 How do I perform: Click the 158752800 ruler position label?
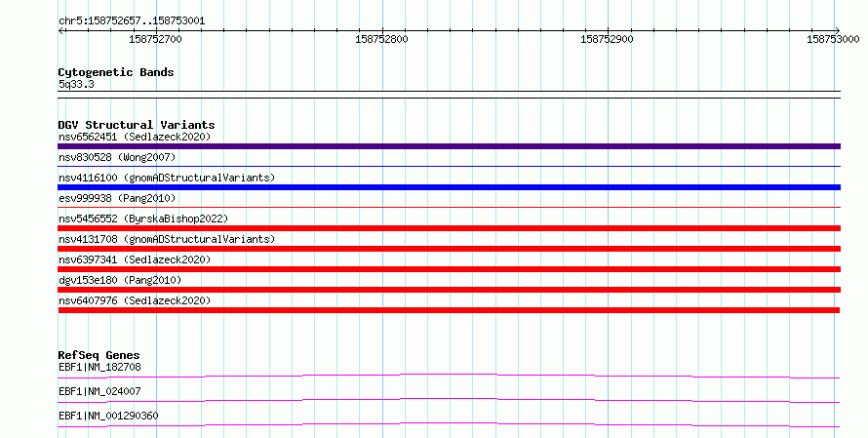[381, 39]
